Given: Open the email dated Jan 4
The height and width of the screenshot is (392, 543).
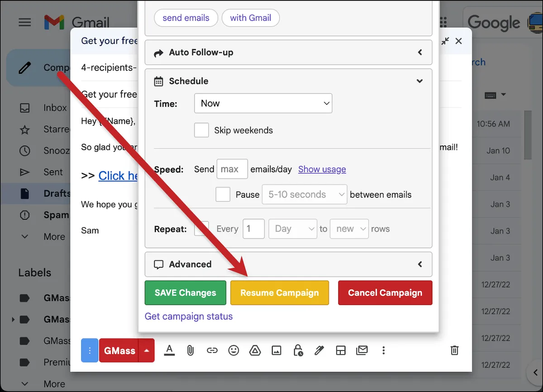Looking at the screenshot, I should pos(500,177).
